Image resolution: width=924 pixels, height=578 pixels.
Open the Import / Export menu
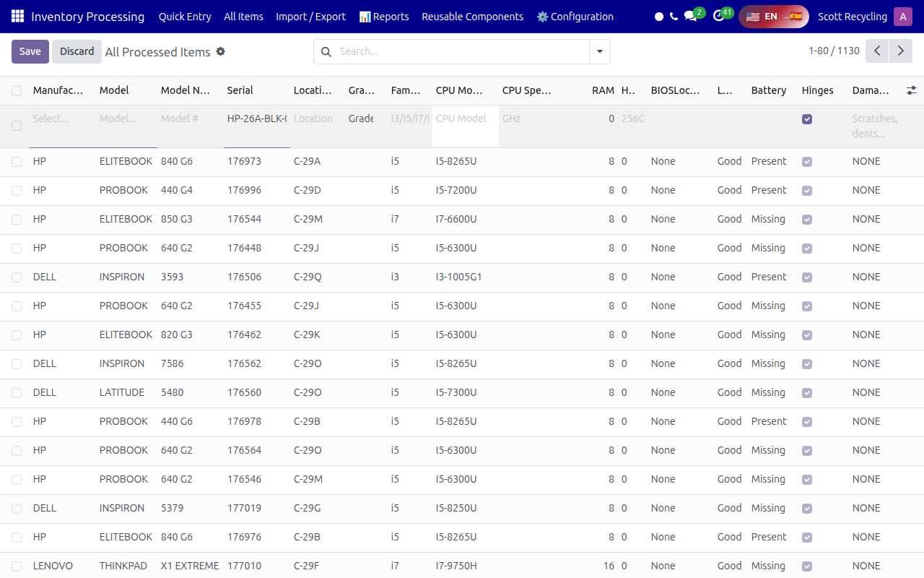coord(311,17)
